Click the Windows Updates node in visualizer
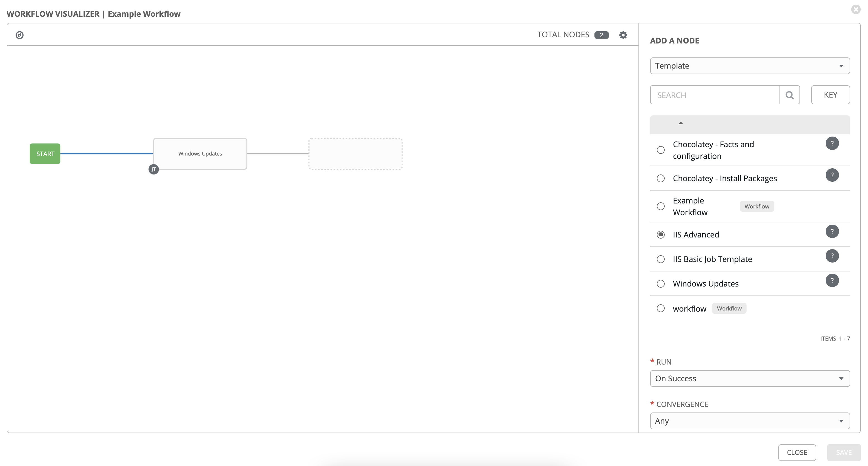Viewport: 868px width, 466px height. (200, 153)
